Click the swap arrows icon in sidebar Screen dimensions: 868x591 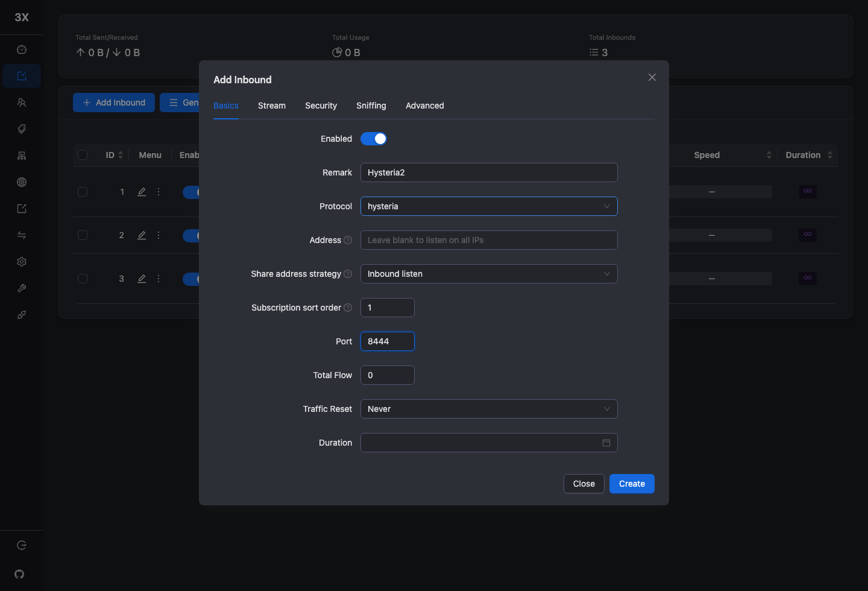22,235
